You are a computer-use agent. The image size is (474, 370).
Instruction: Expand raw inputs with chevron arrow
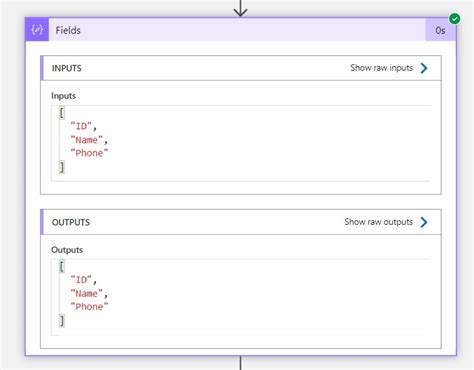pos(424,68)
